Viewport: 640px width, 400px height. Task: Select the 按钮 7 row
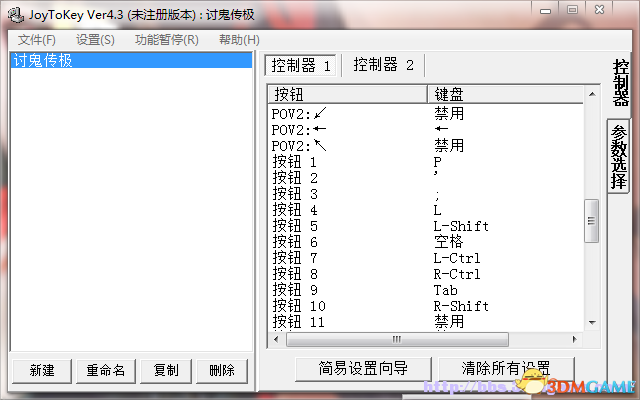[x=427, y=258]
